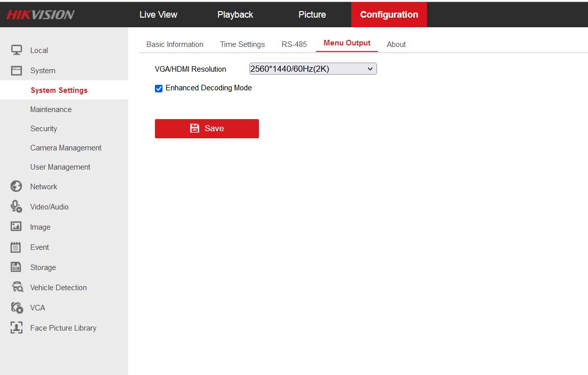
Task: Go to User Management settings
Action: (60, 167)
